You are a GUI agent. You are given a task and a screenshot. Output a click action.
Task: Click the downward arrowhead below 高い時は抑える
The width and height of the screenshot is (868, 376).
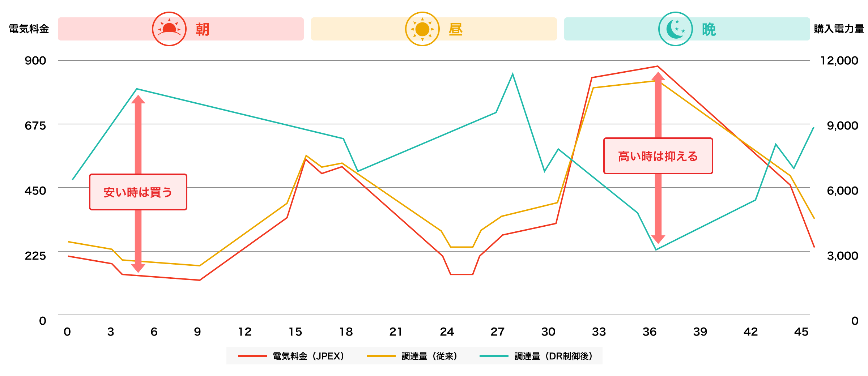coord(658,239)
